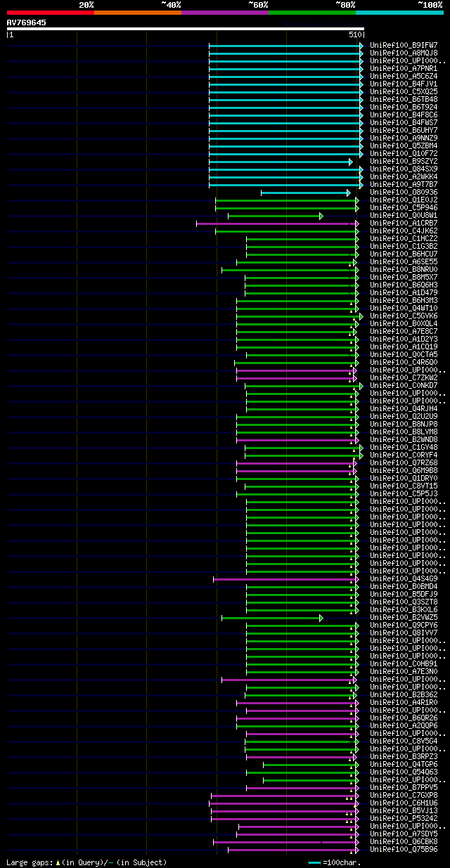Select the AV769645 query label

(x=27, y=22)
